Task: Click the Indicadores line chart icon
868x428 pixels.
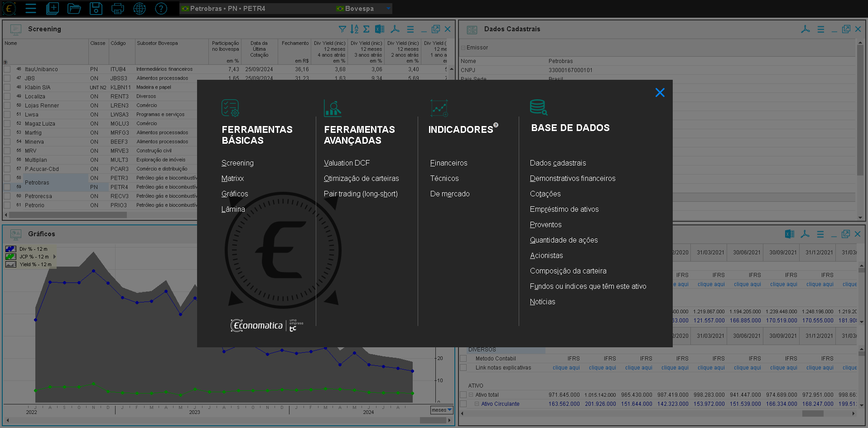Action: pyautogui.click(x=439, y=108)
